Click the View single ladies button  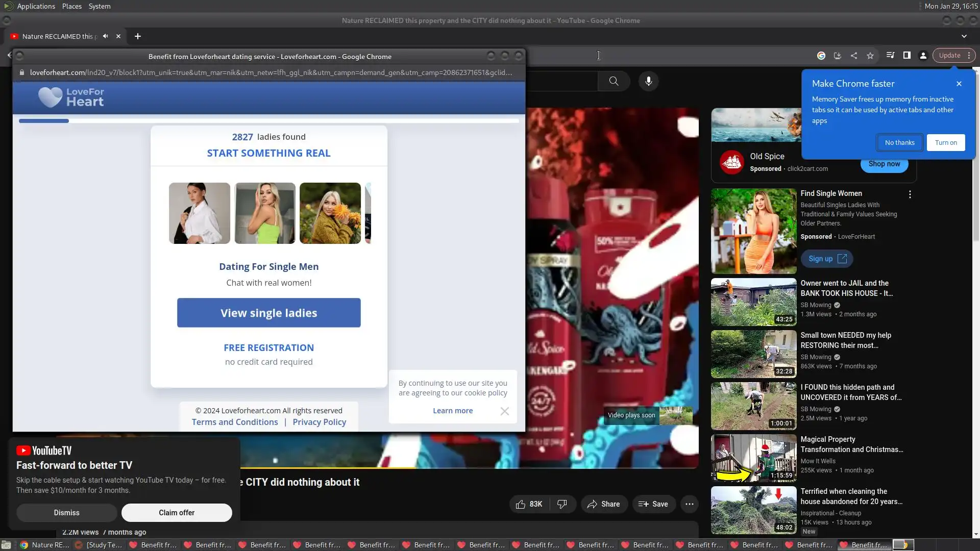268,313
